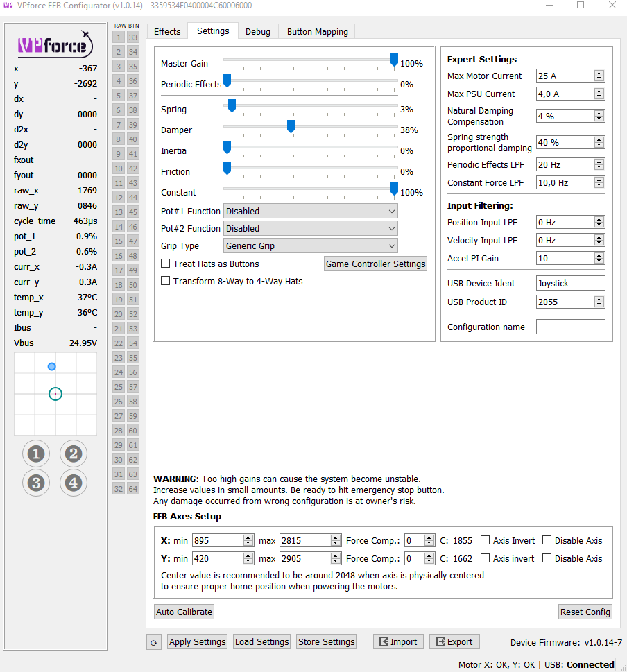Click the Position Input LPF field
Viewport: 627px width, 672px height.
pos(570,222)
